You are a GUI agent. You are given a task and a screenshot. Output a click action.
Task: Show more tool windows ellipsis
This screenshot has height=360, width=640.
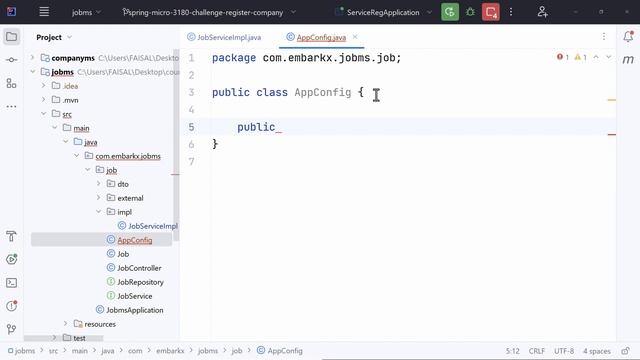pos(11,107)
